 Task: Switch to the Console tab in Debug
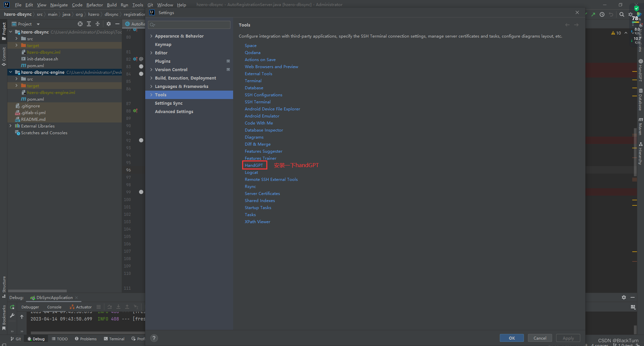click(x=54, y=307)
